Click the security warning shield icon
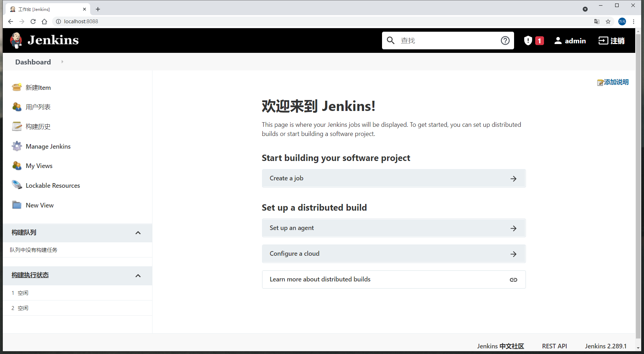This screenshot has height=354, width=644. coord(528,41)
